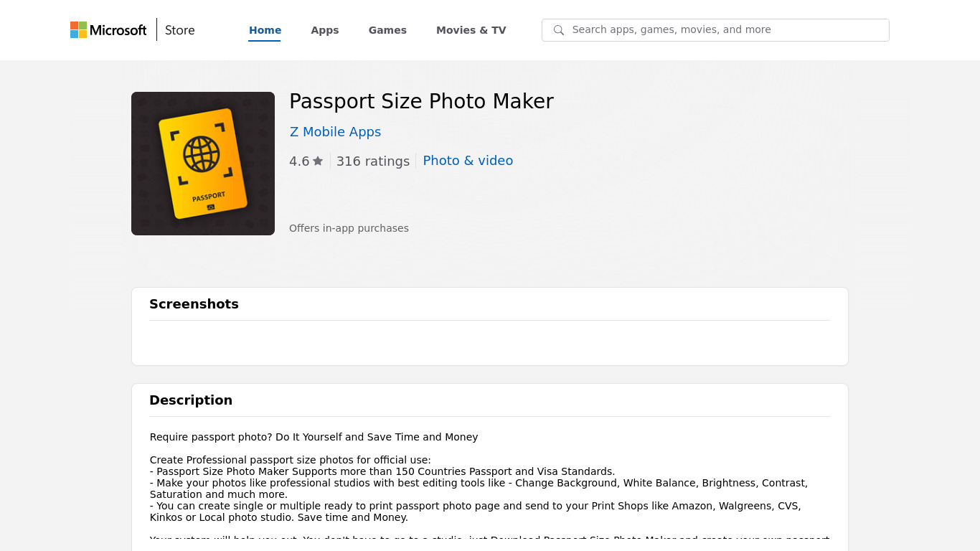Click the star icon beside 4.6 rating
980x551 pixels.
(318, 161)
